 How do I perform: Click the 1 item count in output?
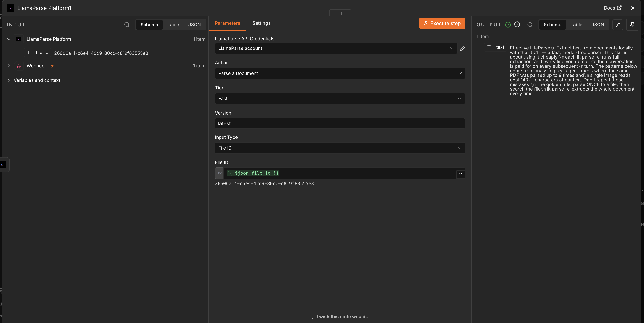pyautogui.click(x=482, y=37)
